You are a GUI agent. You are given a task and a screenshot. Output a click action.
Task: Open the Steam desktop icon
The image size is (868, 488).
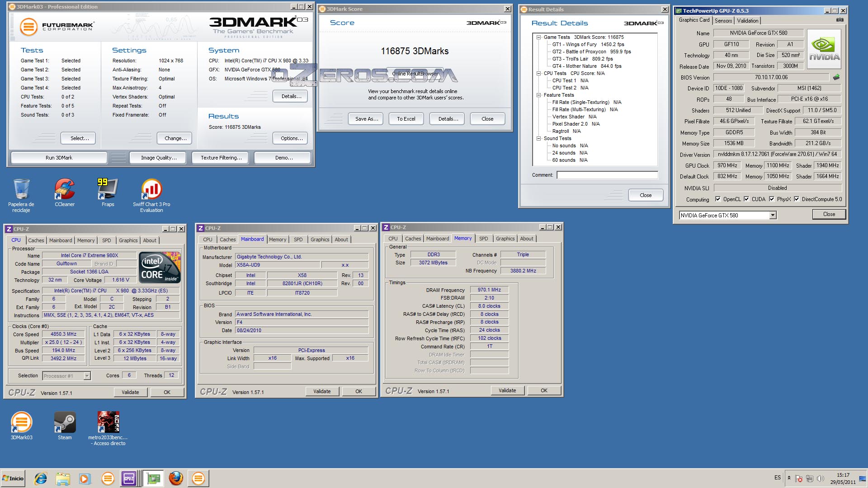[65, 426]
